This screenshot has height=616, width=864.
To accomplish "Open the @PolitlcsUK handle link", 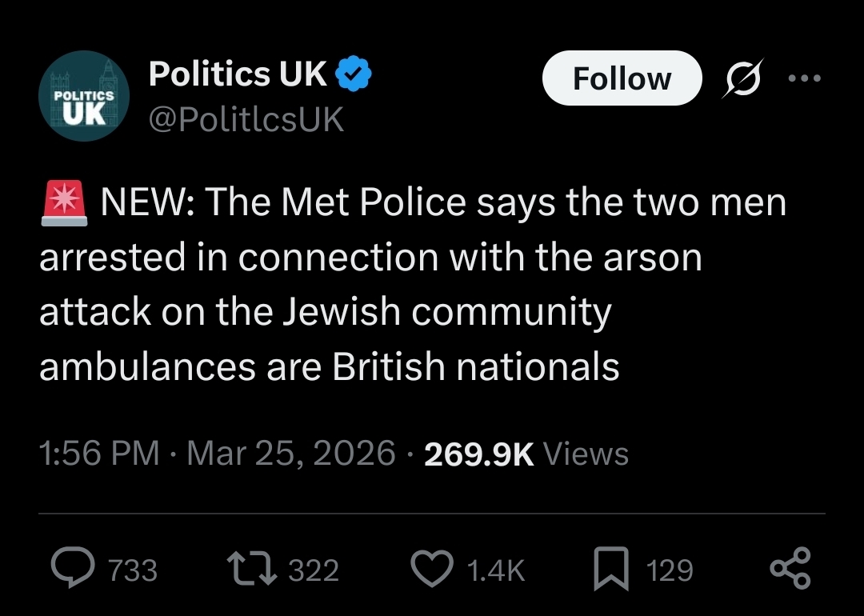I will tap(246, 120).
